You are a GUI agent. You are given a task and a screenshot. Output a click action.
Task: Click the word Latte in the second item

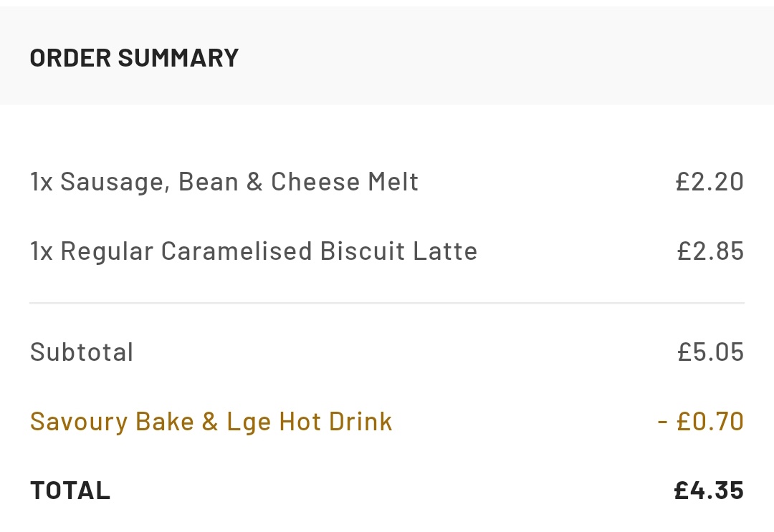tap(445, 251)
